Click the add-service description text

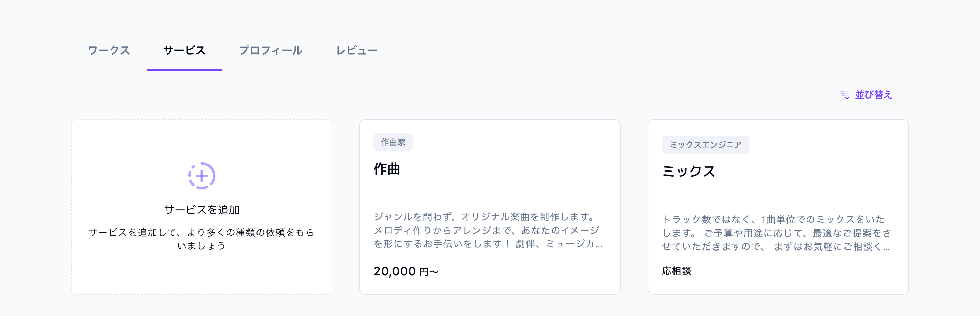tap(202, 239)
